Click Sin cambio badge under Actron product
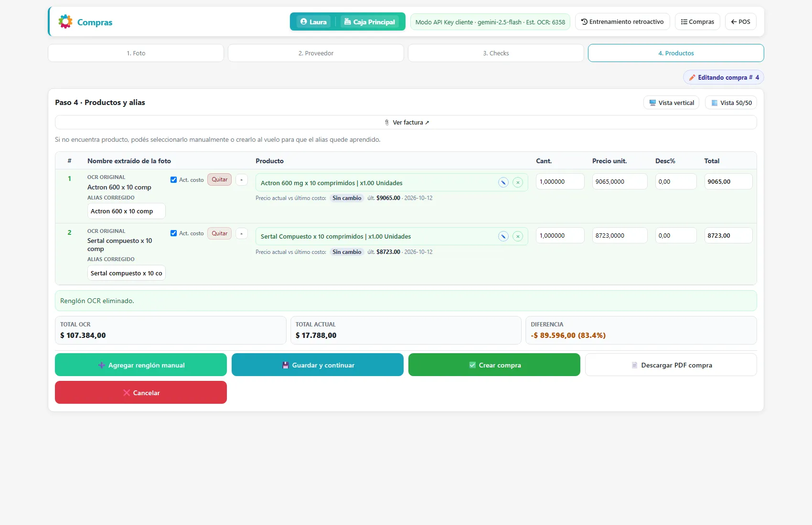This screenshot has height=525, width=812. (x=347, y=198)
